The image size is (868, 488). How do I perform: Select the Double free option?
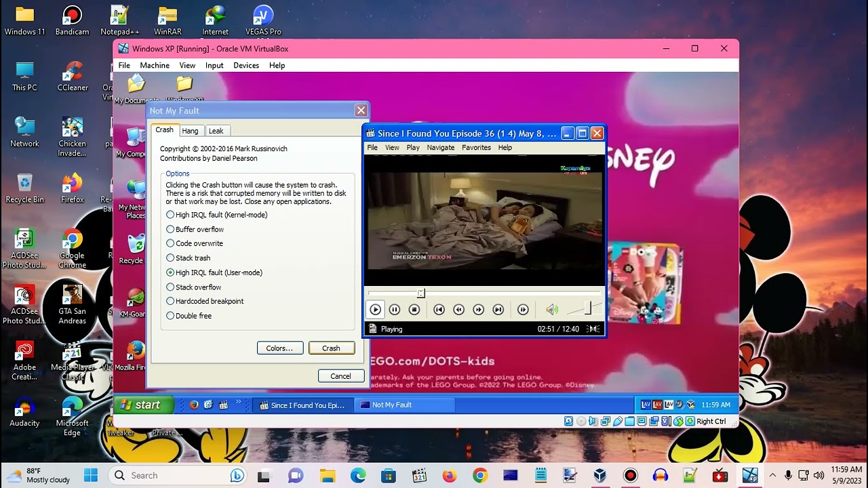pyautogui.click(x=189, y=316)
